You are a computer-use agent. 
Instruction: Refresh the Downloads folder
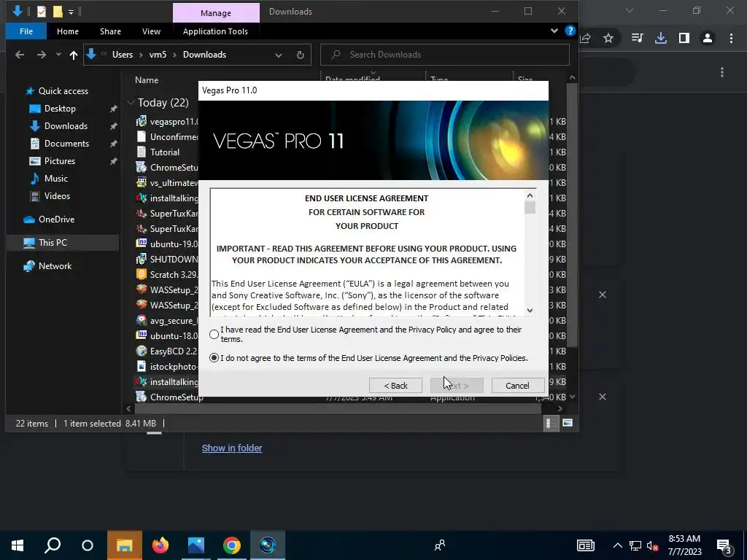300,55
